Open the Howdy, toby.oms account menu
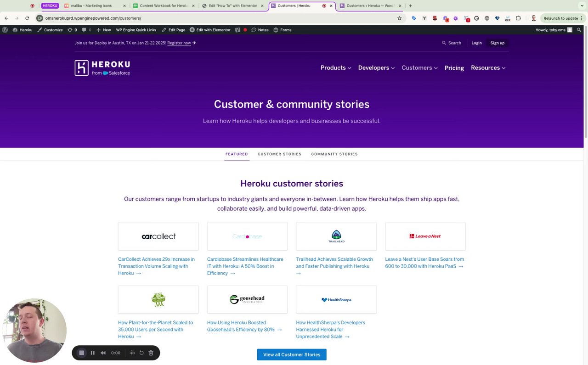Viewport: 588px width, 365px height. (x=554, y=30)
